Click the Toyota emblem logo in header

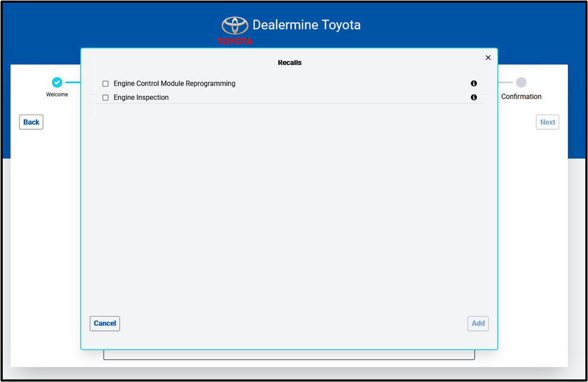pos(235,26)
